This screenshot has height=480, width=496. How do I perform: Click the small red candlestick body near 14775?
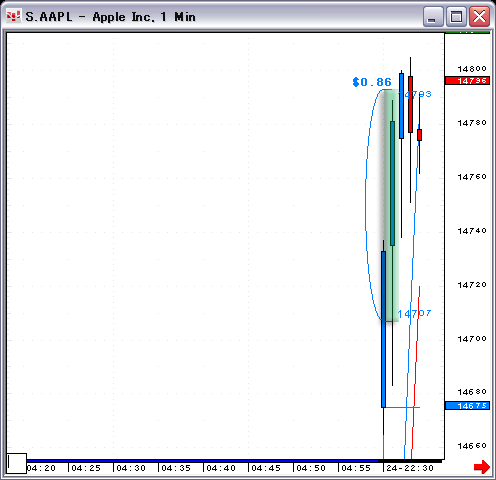tap(419, 135)
